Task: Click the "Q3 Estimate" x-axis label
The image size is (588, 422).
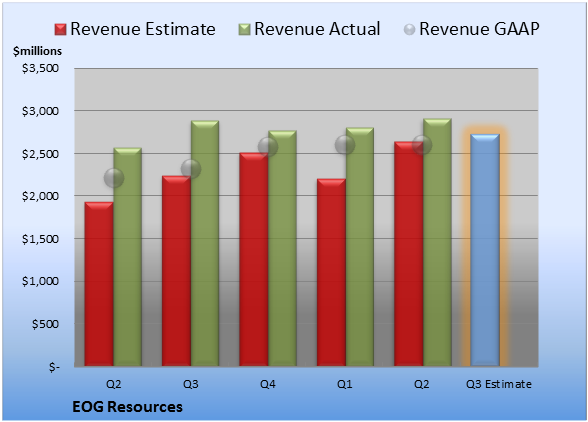Action: coord(499,384)
